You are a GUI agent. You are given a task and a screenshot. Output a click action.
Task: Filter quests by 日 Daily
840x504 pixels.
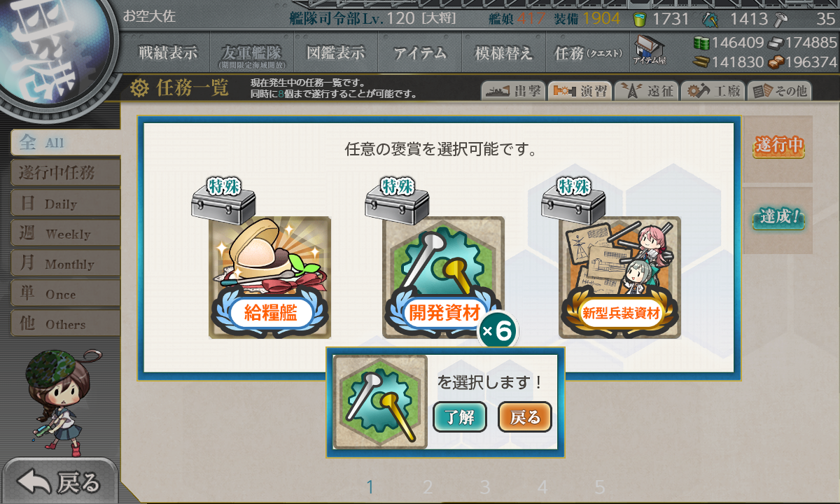point(65,204)
